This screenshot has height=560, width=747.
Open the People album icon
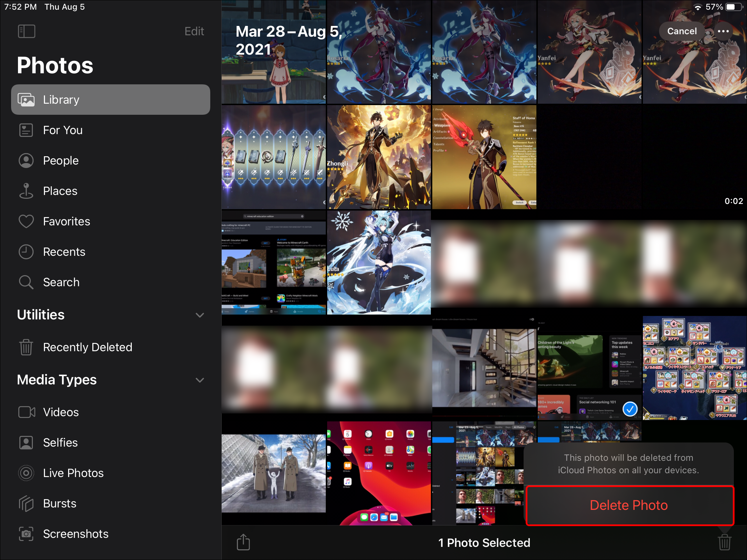tap(26, 160)
